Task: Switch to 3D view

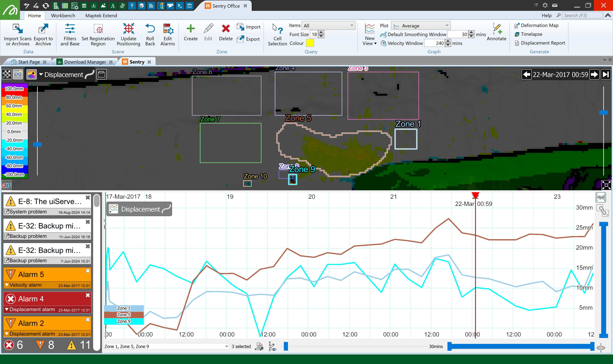Action: (6, 186)
